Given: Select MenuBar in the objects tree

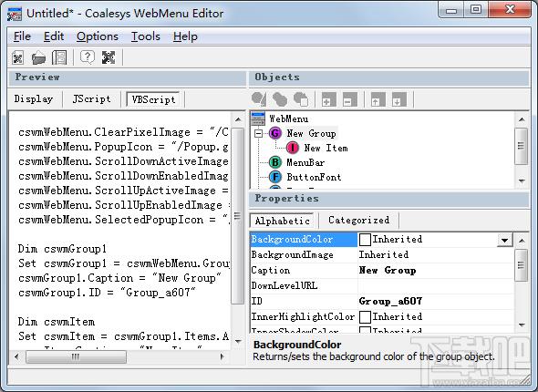Looking at the screenshot, I should [305, 162].
